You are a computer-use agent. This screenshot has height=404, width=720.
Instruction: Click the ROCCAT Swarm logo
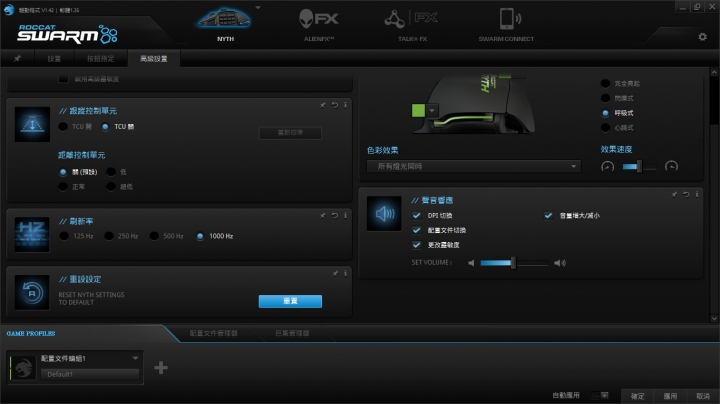click(x=67, y=34)
